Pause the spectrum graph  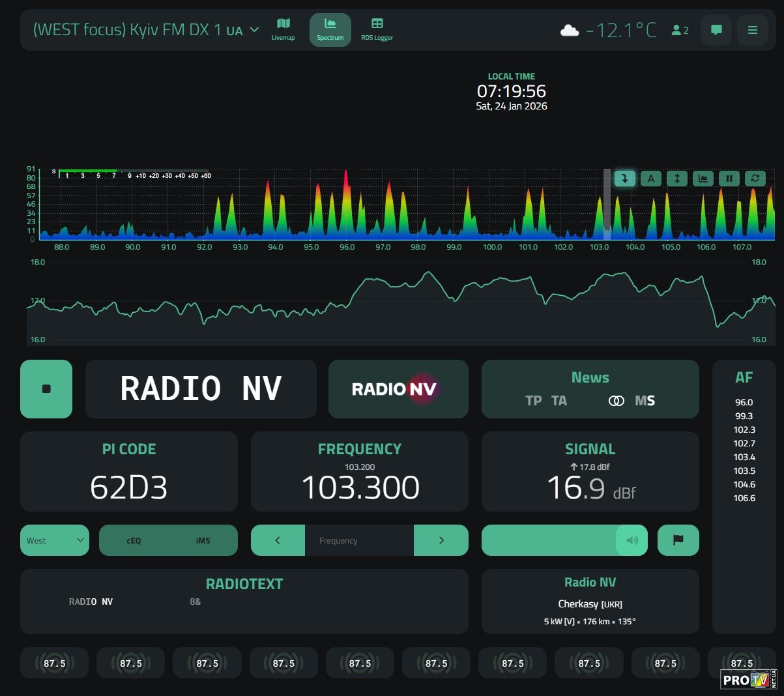coord(729,178)
